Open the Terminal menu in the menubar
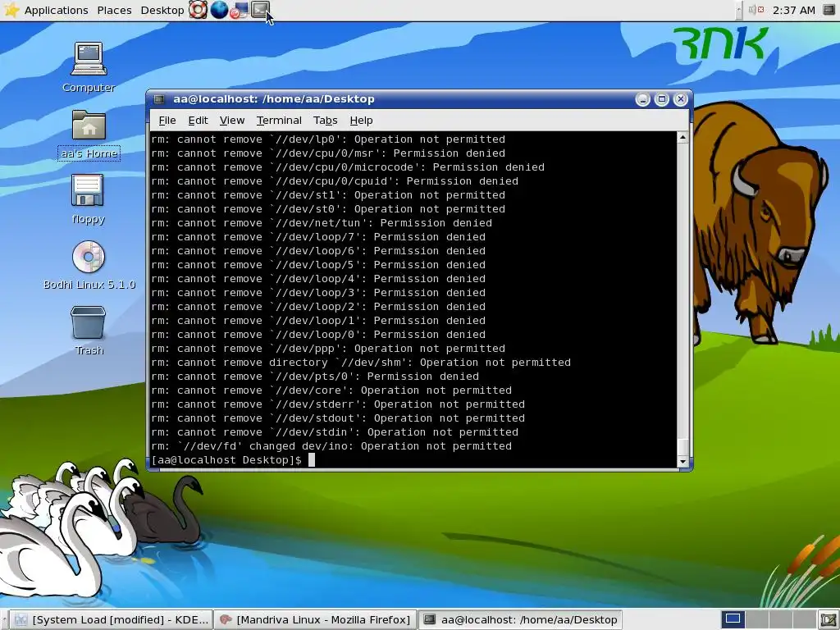The height and width of the screenshot is (630, 840). coord(279,121)
